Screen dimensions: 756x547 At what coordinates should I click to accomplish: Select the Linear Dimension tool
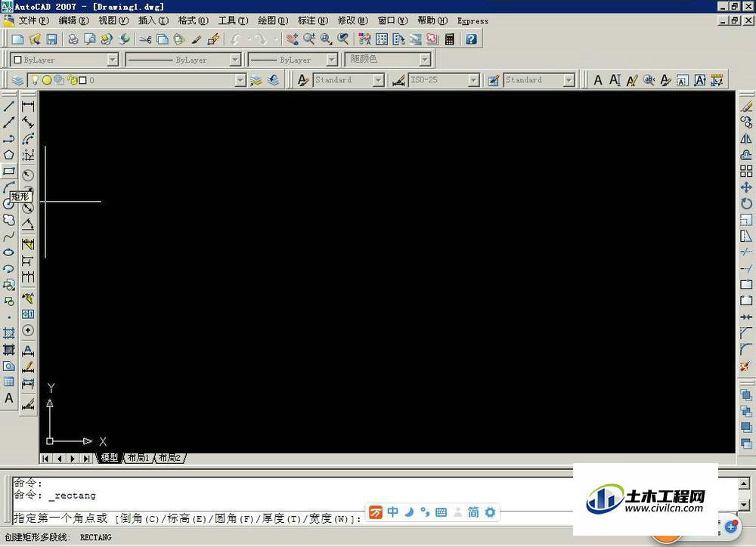(x=28, y=106)
